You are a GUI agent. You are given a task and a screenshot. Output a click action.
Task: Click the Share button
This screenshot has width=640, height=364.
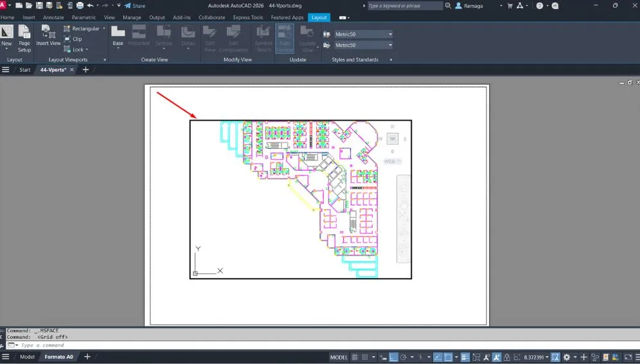(x=135, y=6)
